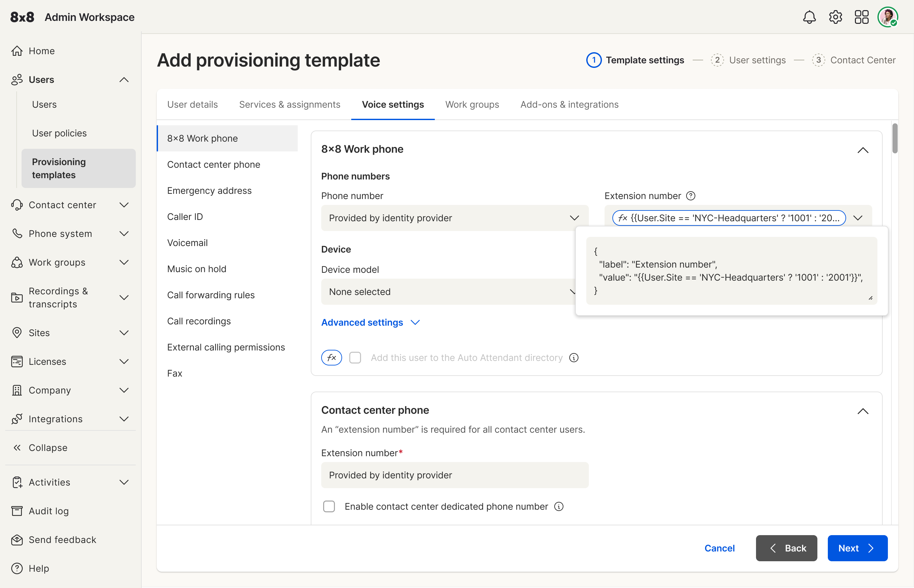Click Contact center Extension number field
The height and width of the screenshot is (588, 914).
click(x=454, y=475)
